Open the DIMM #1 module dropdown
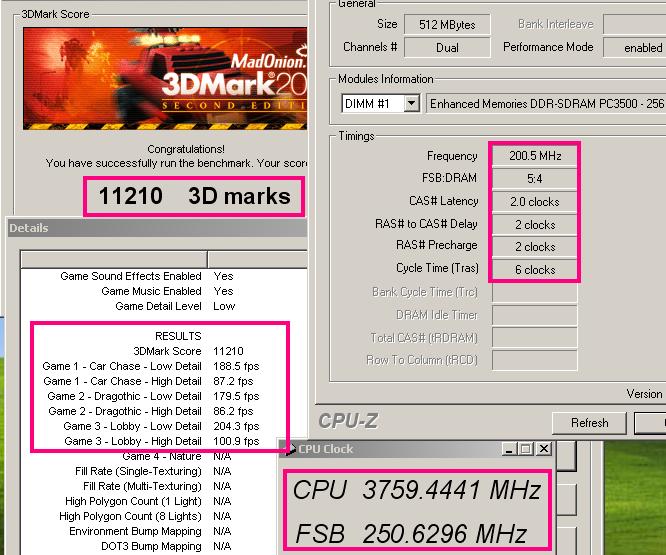The height and width of the screenshot is (555, 666). click(411, 103)
